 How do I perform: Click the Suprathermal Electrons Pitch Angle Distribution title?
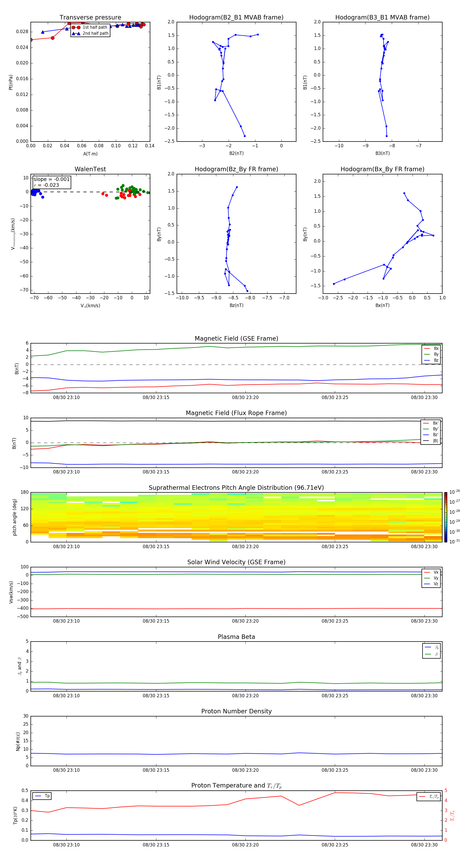(236, 488)
